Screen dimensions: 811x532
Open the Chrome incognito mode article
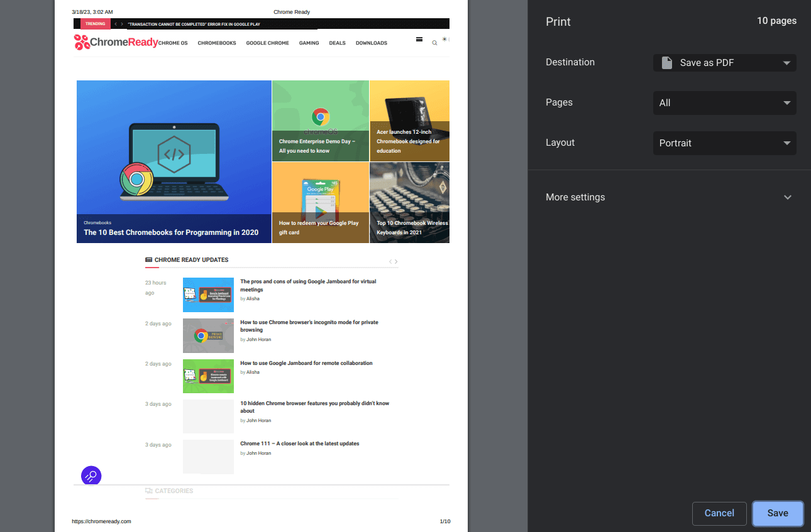pos(309,326)
